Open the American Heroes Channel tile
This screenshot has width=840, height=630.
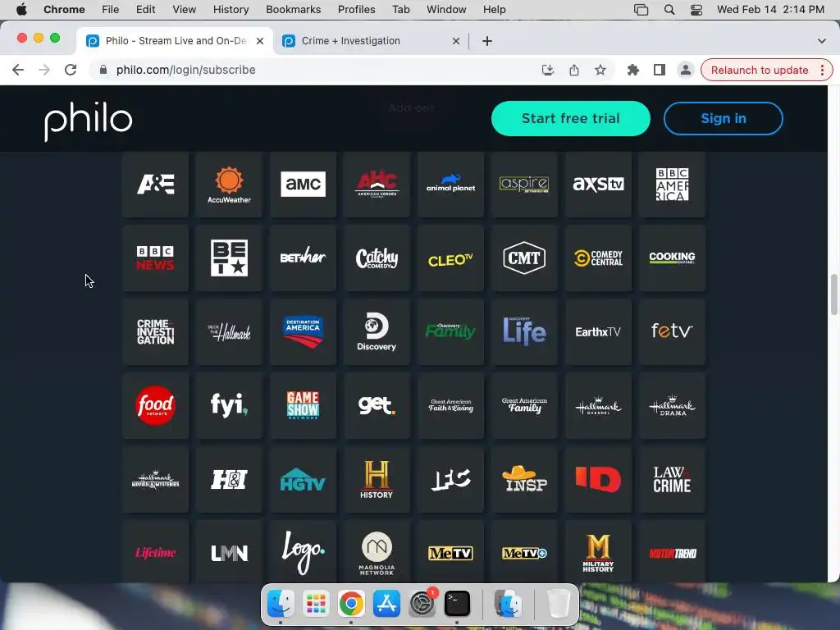point(377,185)
